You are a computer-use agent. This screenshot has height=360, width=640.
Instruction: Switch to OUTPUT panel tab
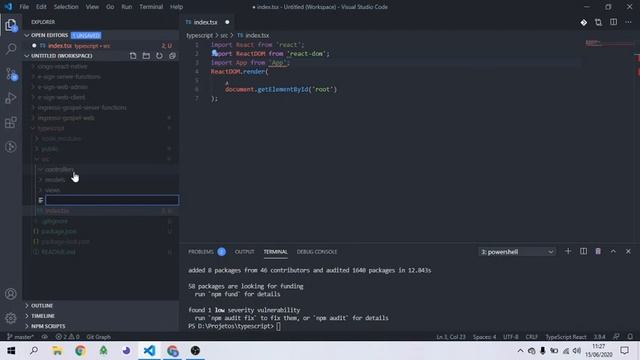244,252
